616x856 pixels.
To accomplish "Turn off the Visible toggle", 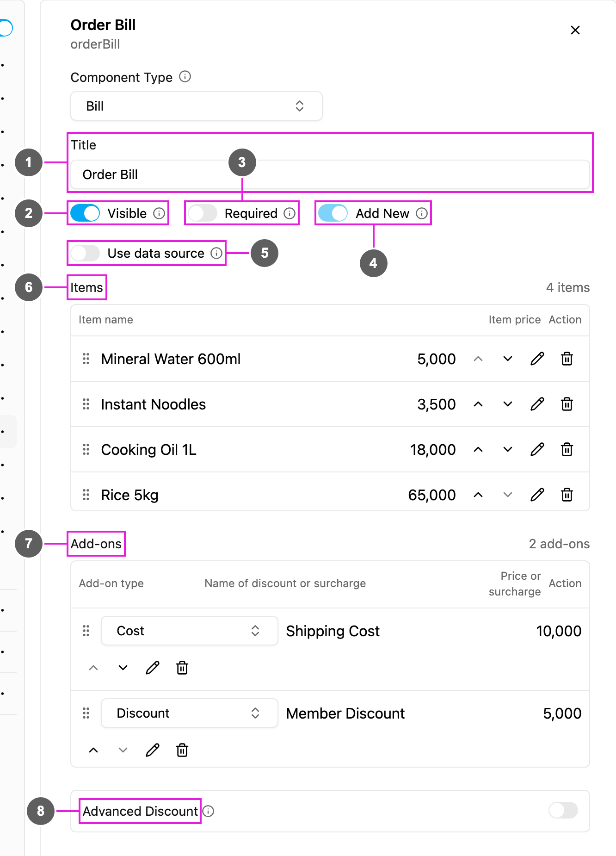I will coord(85,213).
